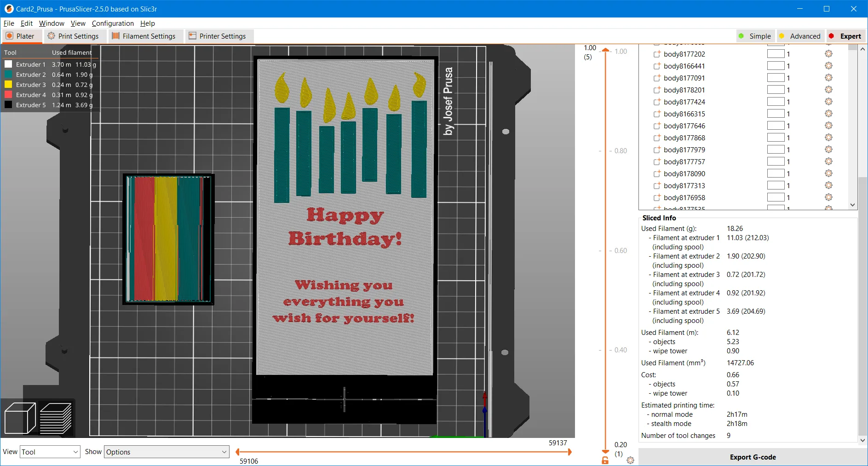Click the Filament Settings spool icon

(x=115, y=36)
